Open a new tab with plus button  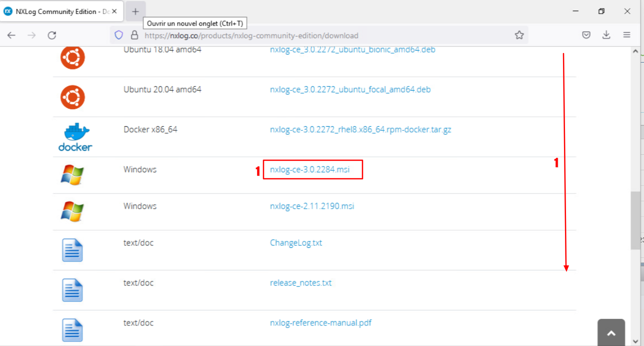(x=135, y=12)
